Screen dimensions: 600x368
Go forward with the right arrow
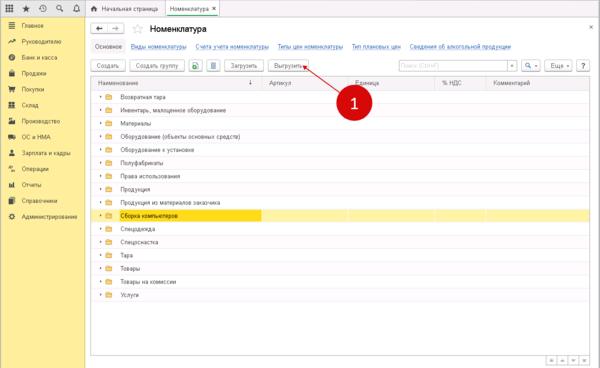tap(116, 29)
